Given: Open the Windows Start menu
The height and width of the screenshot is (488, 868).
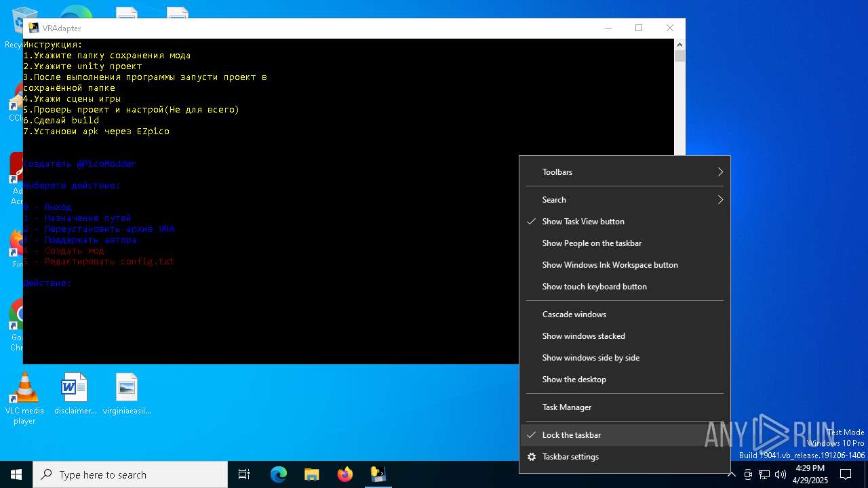Looking at the screenshot, I should point(16,474).
